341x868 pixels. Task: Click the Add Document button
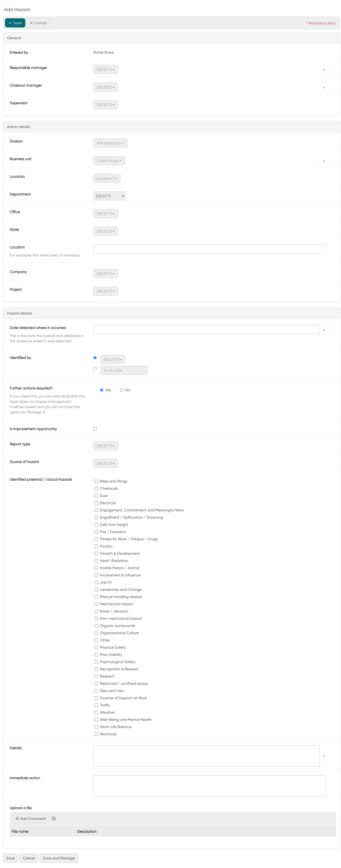(31, 819)
